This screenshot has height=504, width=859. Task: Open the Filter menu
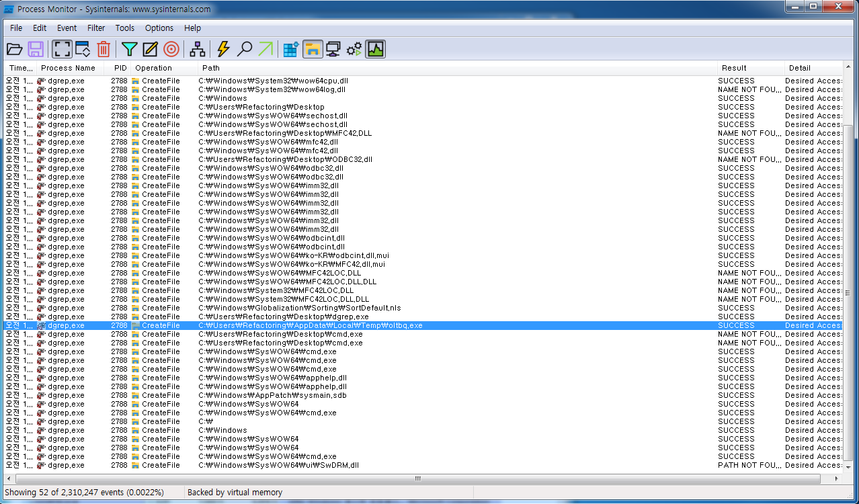coord(96,28)
